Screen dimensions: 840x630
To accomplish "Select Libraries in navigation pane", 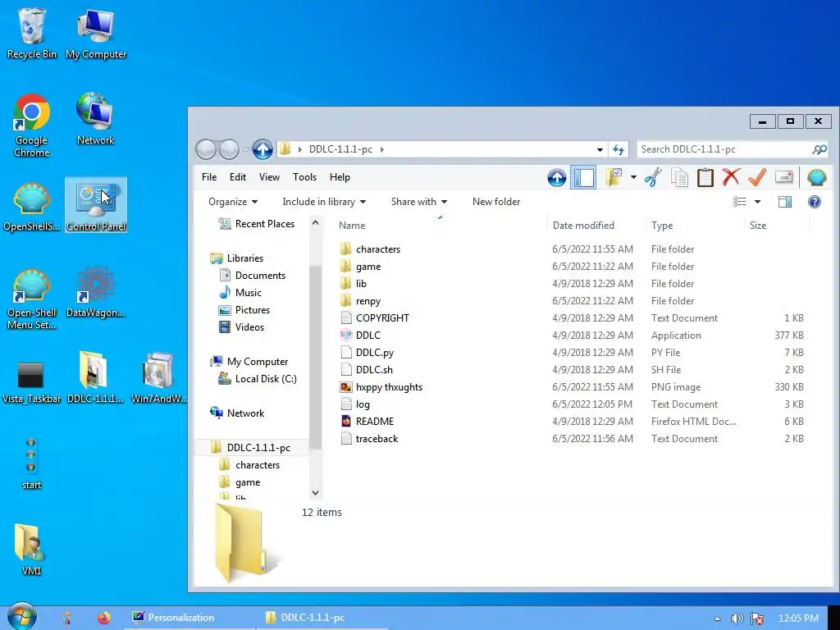I will pos(244,258).
